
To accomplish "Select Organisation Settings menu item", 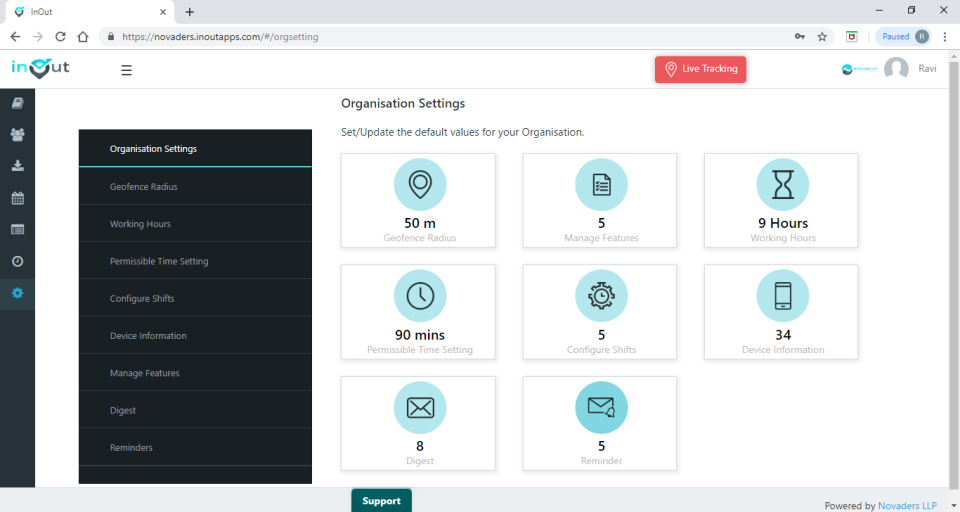I will 195,148.
